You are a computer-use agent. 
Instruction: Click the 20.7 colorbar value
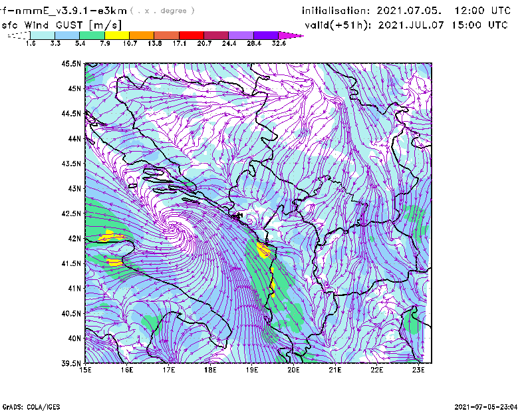[204, 43]
